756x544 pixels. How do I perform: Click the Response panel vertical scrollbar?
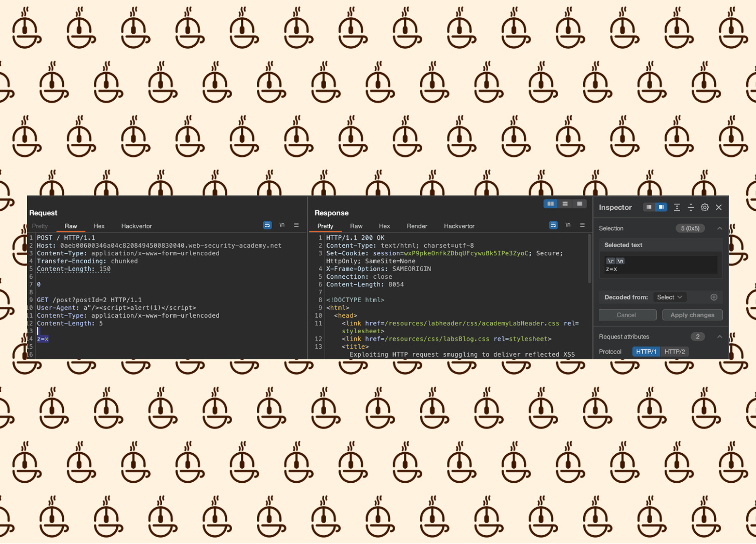tap(589, 259)
